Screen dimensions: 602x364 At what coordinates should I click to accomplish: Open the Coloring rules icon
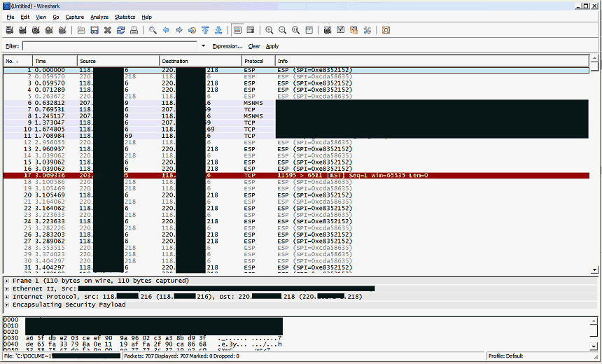353,30
